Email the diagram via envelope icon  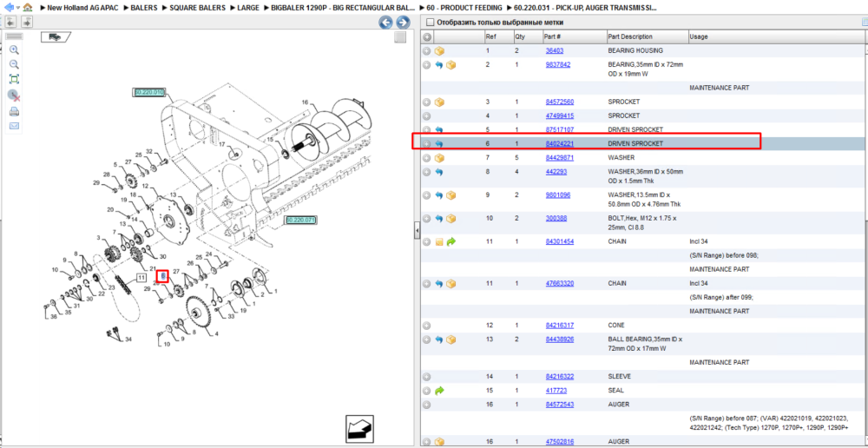pyautogui.click(x=15, y=126)
